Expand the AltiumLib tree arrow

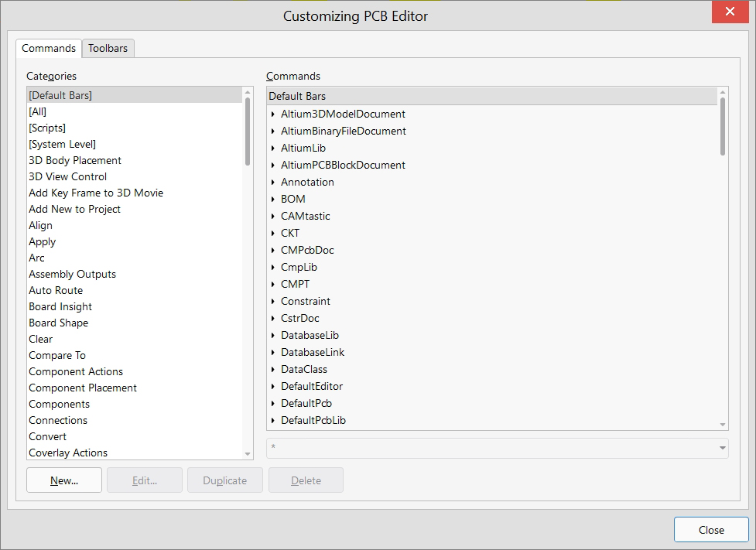(273, 148)
